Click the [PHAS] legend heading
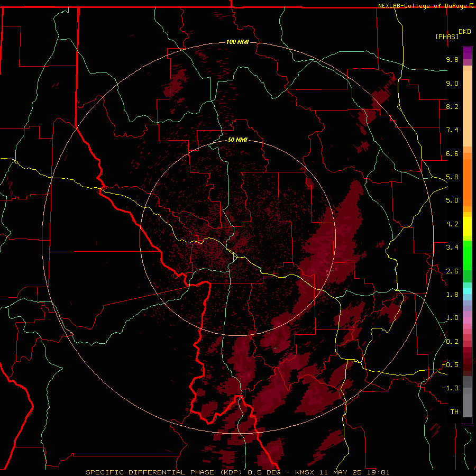Screen dimensions: 476x476 (447, 36)
